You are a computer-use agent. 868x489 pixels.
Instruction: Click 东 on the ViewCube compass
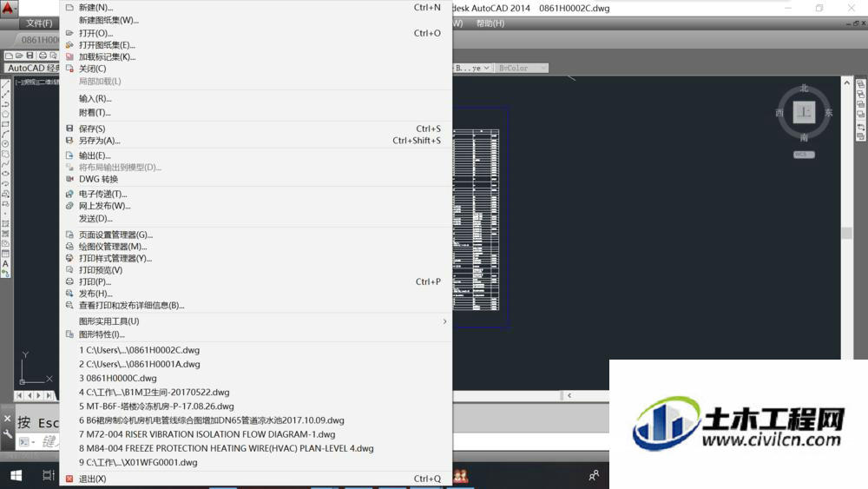click(829, 113)
